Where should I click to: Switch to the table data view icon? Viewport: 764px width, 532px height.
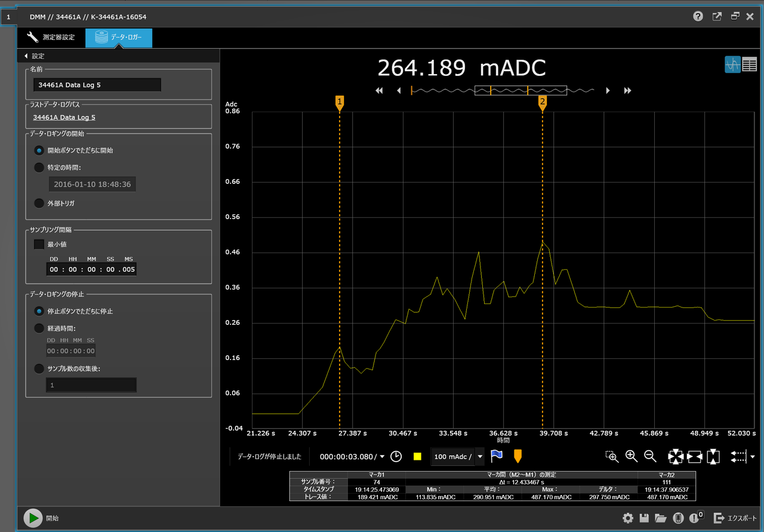pos(749,64)
